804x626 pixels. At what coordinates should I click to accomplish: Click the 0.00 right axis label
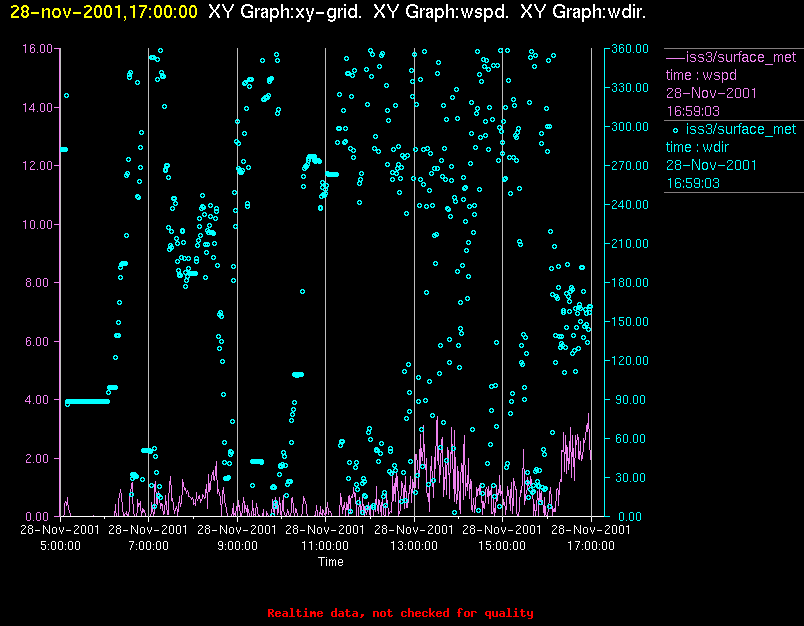coord(630,516)
